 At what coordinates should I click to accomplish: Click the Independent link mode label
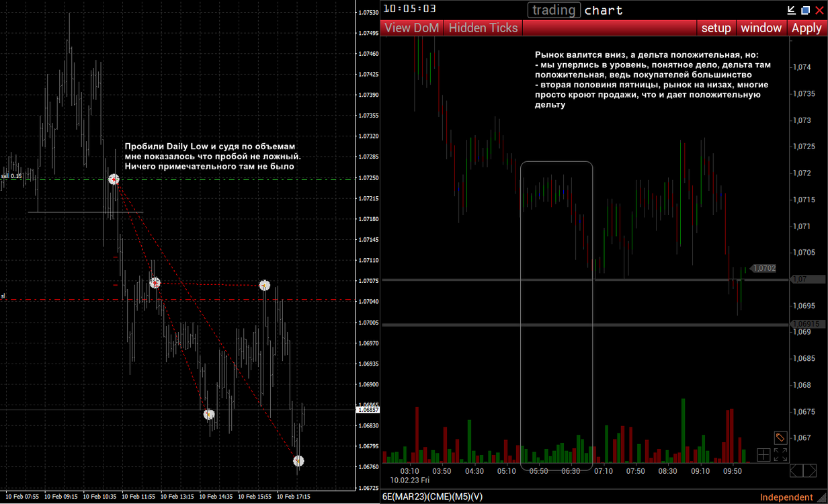point(786,497)
